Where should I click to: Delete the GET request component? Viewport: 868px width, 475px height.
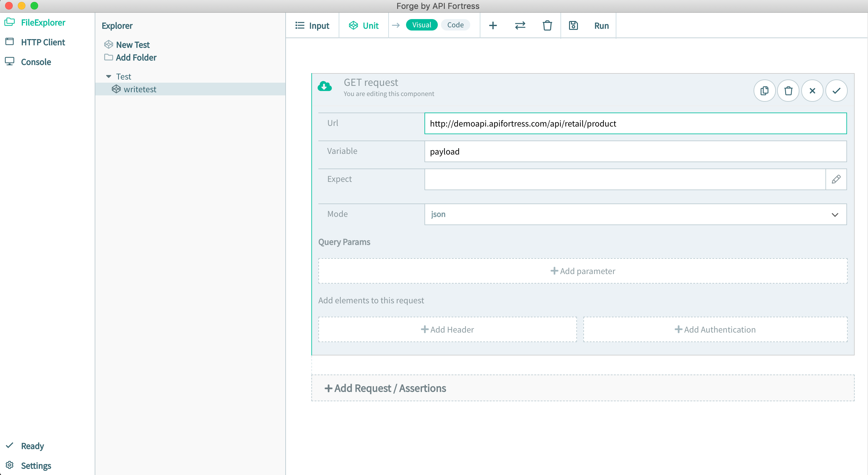coord(788,90)
